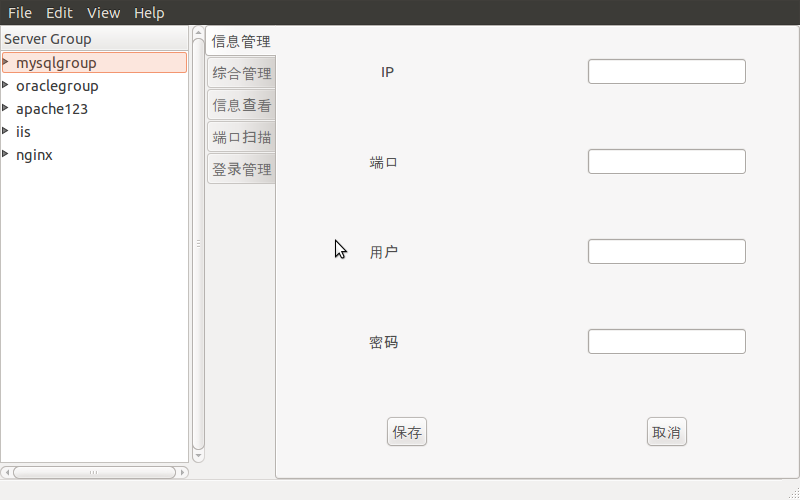The image size is (800, 500).
Task: Switch to the 登录管理 tab
Action: 241,169
